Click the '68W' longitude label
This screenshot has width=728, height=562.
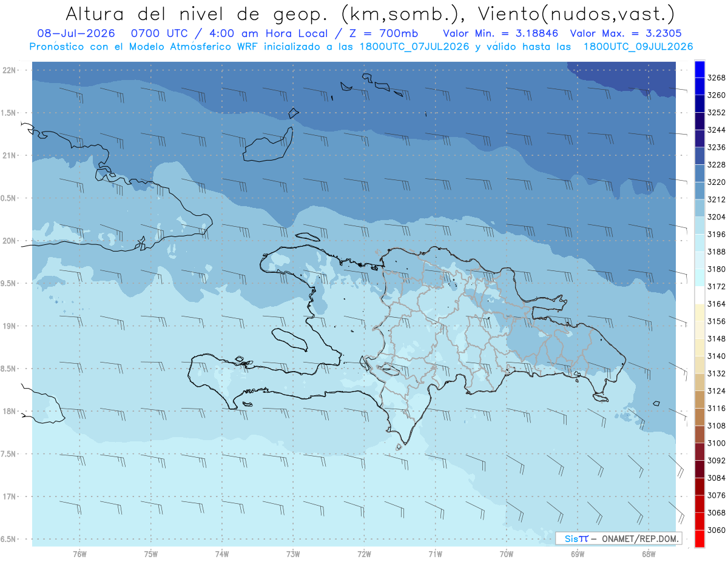point(649,554)
